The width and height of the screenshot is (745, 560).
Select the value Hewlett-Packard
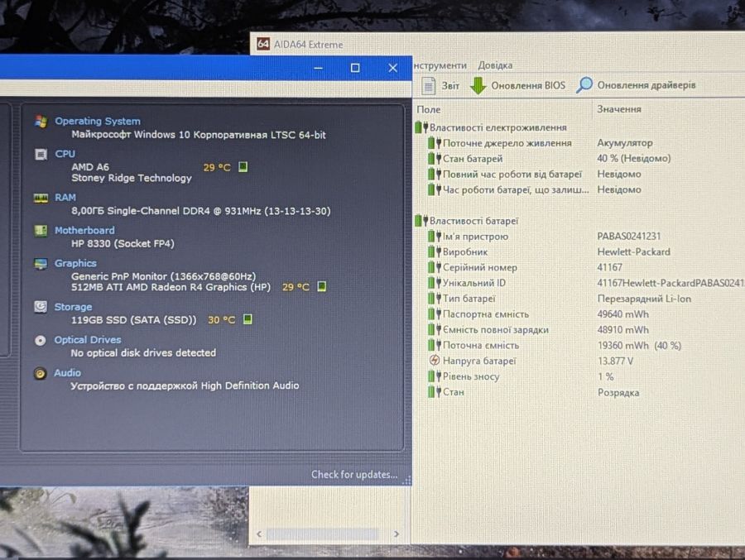point(633,251)
